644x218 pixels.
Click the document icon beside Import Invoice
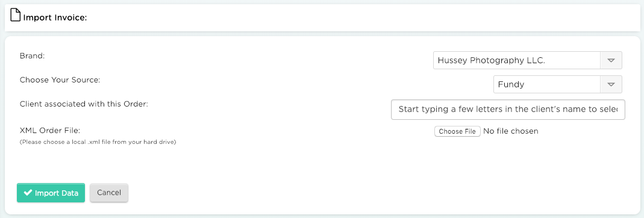pyautogui.click(x=15, y=16)
